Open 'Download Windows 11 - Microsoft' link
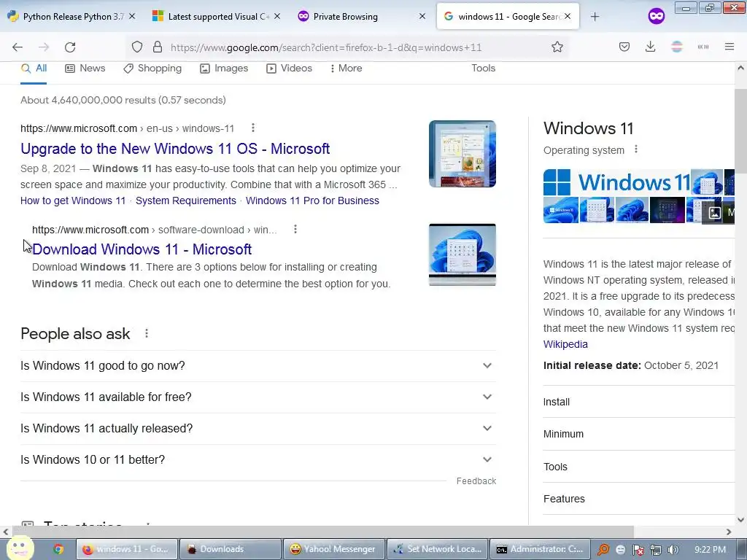Image resolution: width=747 pixels, height=560 pixels. tap(142, 249)
